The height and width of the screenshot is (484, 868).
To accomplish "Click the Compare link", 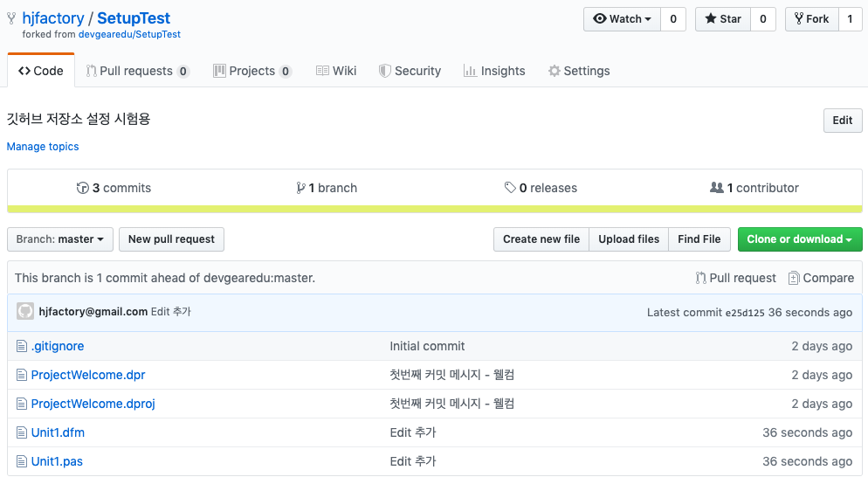I will [x=822, y=278].
